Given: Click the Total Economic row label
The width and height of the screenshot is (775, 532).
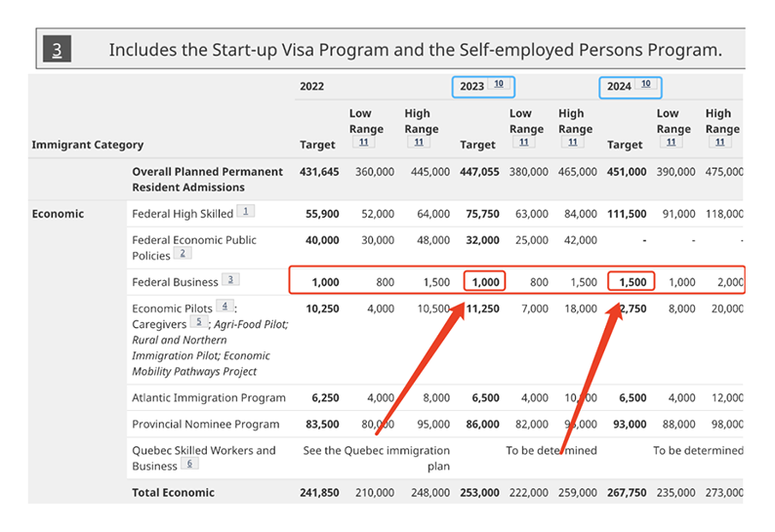Looking at the screenshot, I should pyautogui.click(x=173, y=492).
